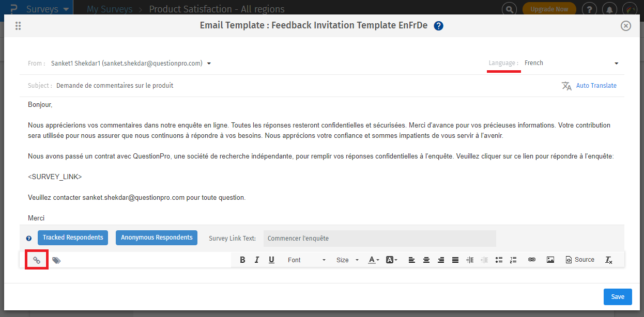This screenshot has height=317, width=644.
Task: Toggle bold formatting
Action: pos(242,260)
